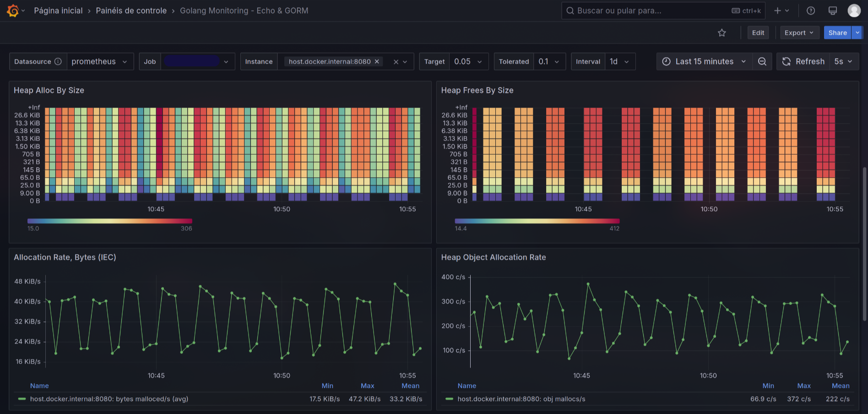This screenshot has height=414, width=868.
Task: Open the Allocation Rate, Bytes (IEC) panel title
Action: click(65, 257)
